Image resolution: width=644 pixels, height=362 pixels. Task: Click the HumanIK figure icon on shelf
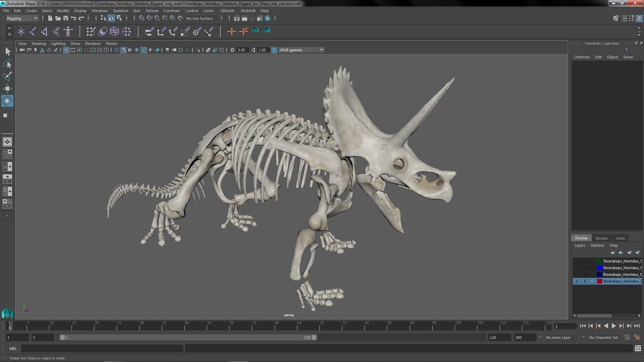pos(68,32)
